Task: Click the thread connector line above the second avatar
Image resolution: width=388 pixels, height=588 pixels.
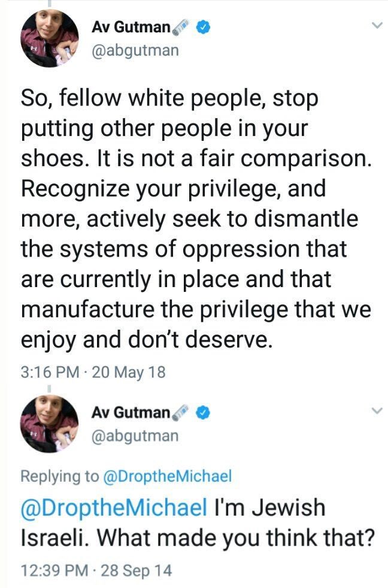Action: [x=49, y=388]
